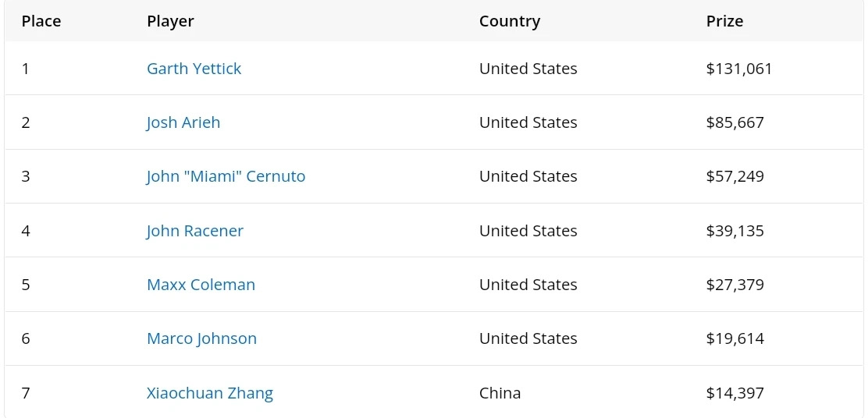The width and height of the screenshot is (868, 418).
Task: Open John "Miami" Cernuto's link
Action: pos(226,176)
